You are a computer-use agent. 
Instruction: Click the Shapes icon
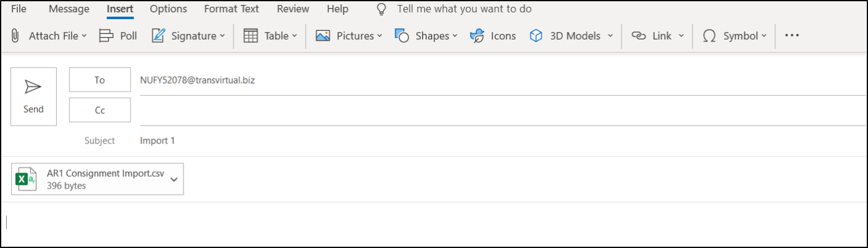coord(402,36)
